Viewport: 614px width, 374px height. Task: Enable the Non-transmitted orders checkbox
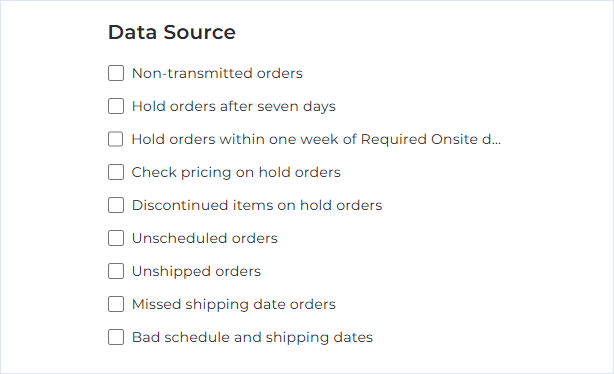tap(116, 73)
